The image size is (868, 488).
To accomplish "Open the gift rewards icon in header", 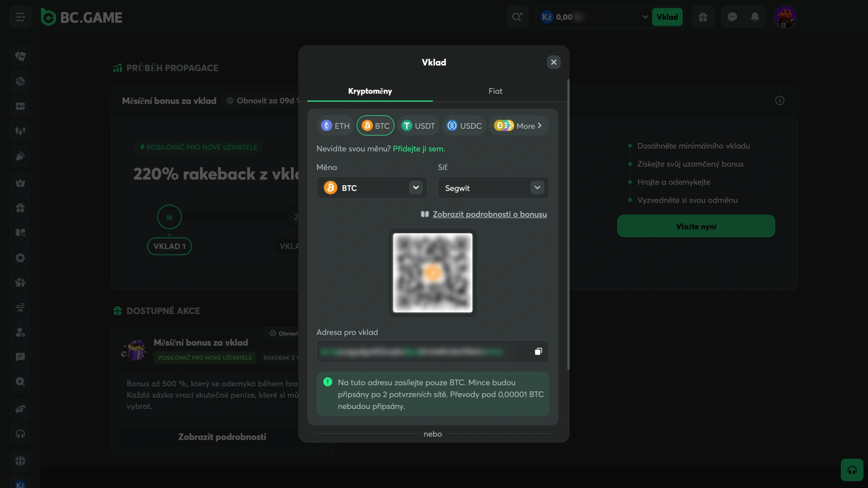I will point(703,17).
